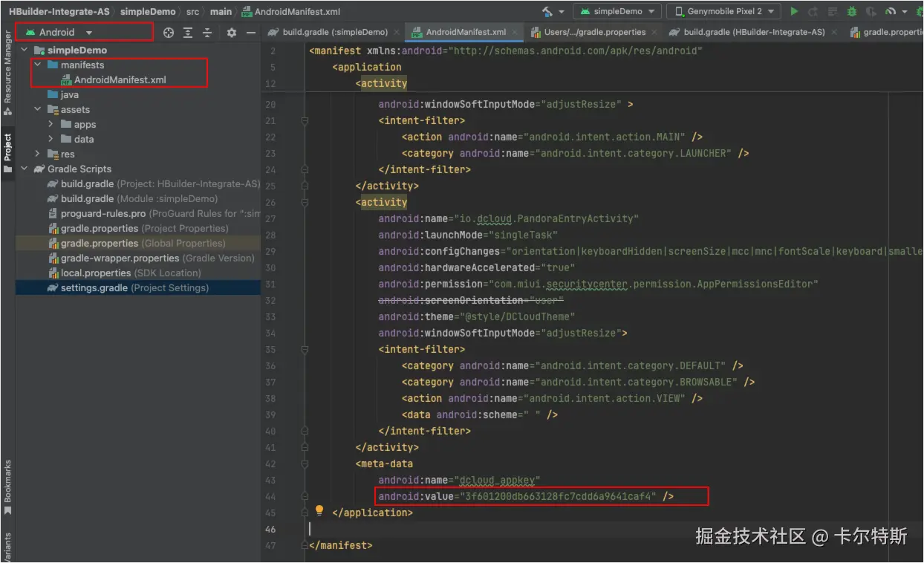Screen dimensions: 924x563
Task: Switch to build.gradle (:simpleDemo) editor tab
Action: tap(335, 33)
